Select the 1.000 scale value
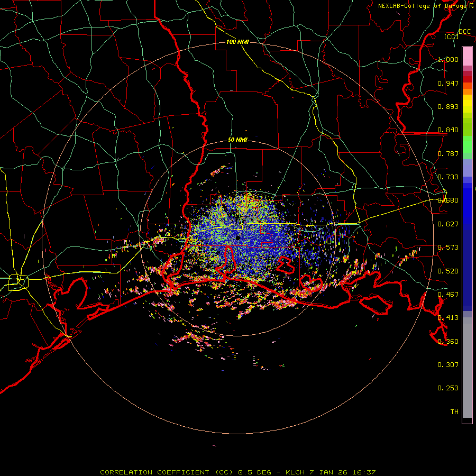Image resolution: width=476 pixels, height=476 pixels. click(x=448, y=59)
